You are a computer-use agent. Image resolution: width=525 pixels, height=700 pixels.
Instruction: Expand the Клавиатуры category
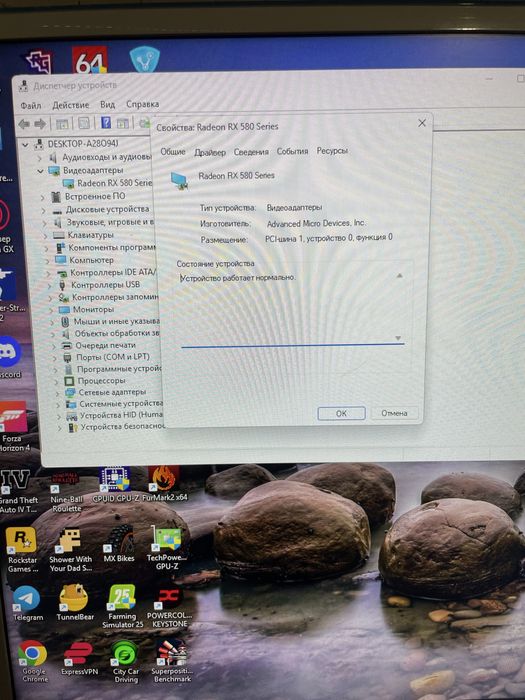[46, 236]
